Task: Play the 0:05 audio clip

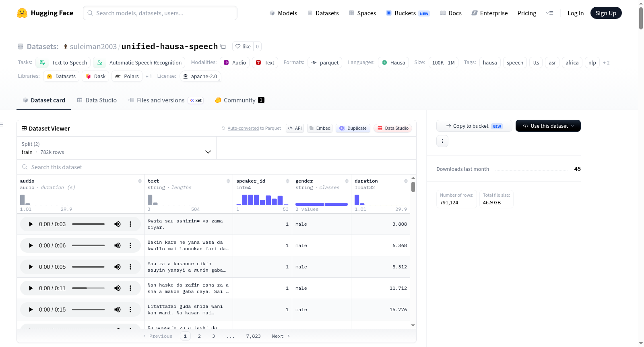Action: point(31,267)
